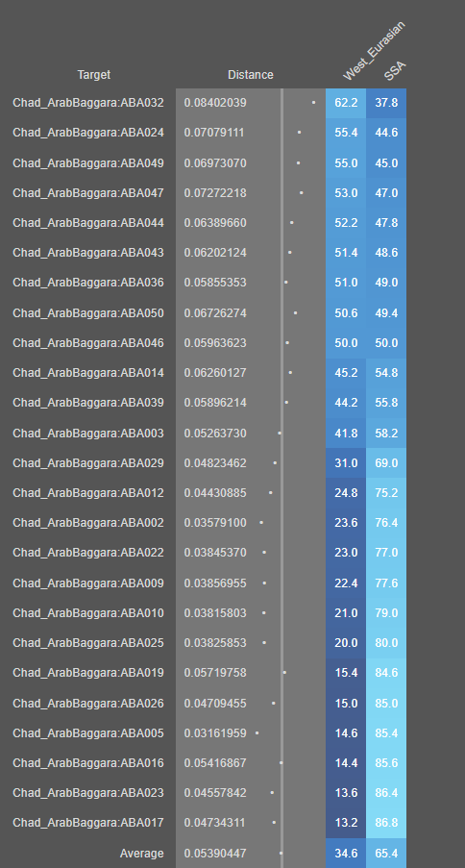Click distance value 0.05263730

[x=215, y=433]
